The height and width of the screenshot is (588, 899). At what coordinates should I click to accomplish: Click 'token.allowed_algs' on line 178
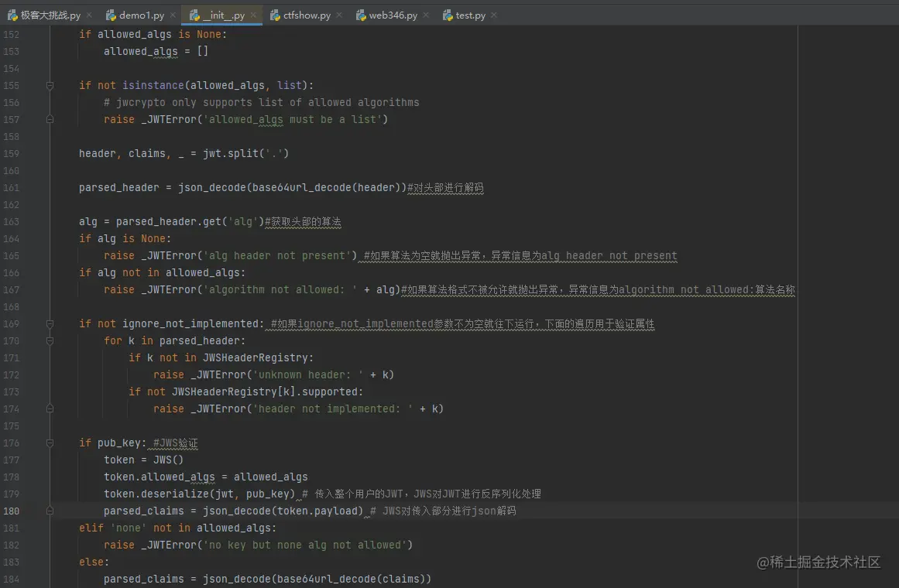pos(160,477)
